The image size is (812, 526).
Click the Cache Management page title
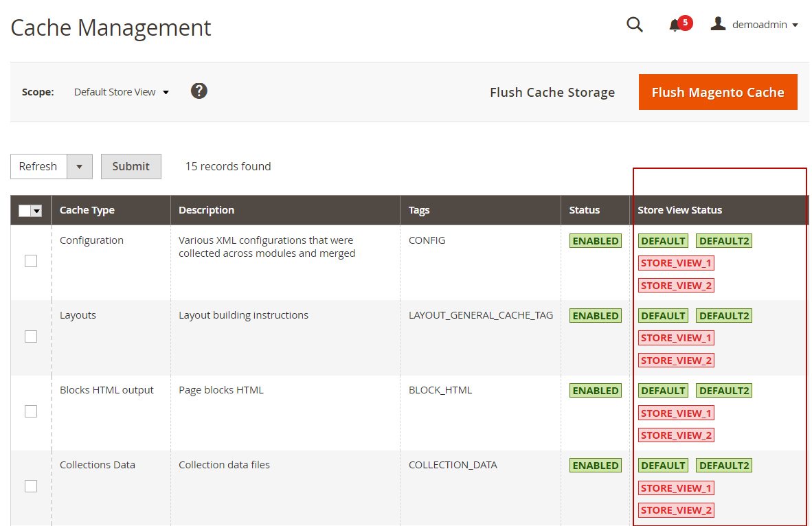111,27
